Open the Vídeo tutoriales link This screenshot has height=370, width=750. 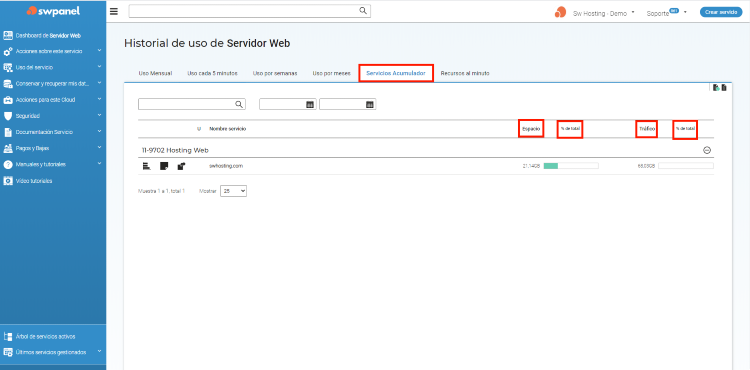point(34,181)
